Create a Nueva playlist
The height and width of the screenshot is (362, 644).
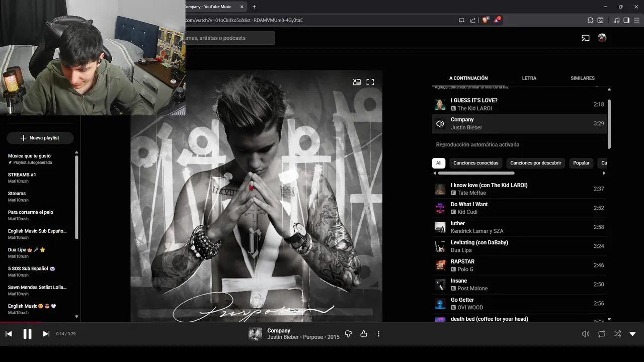coord(40,138)
